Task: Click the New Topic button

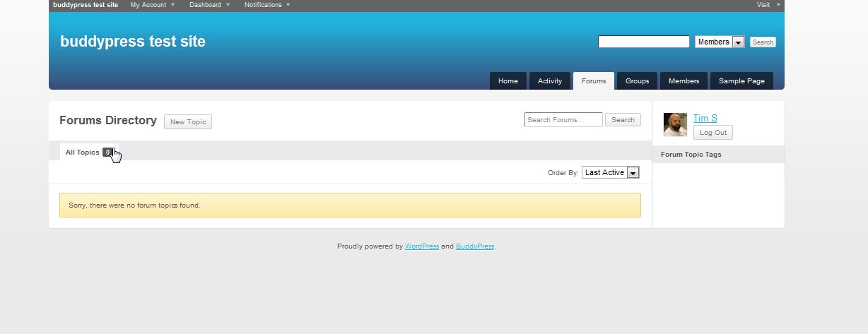Action: coord(188,122)
